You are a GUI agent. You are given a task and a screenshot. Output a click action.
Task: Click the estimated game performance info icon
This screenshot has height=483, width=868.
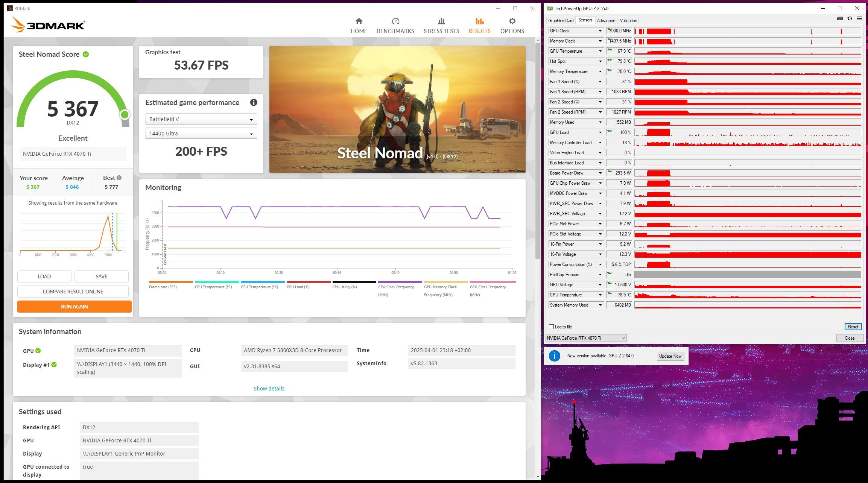click(254, 102)
